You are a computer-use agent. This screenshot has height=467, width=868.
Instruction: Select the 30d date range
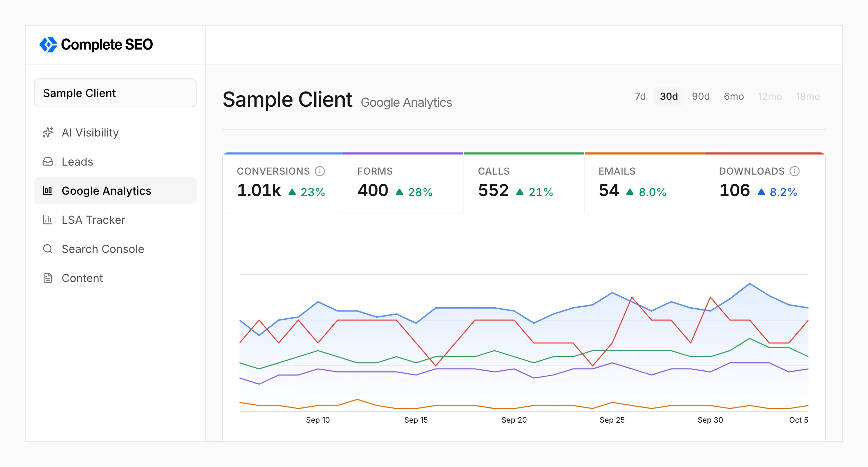[669, 96]
